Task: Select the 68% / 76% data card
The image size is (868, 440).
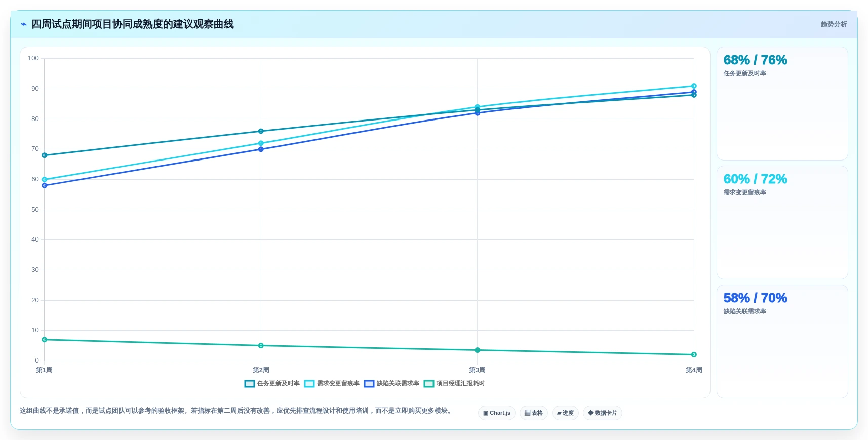Action: (782, 104)
